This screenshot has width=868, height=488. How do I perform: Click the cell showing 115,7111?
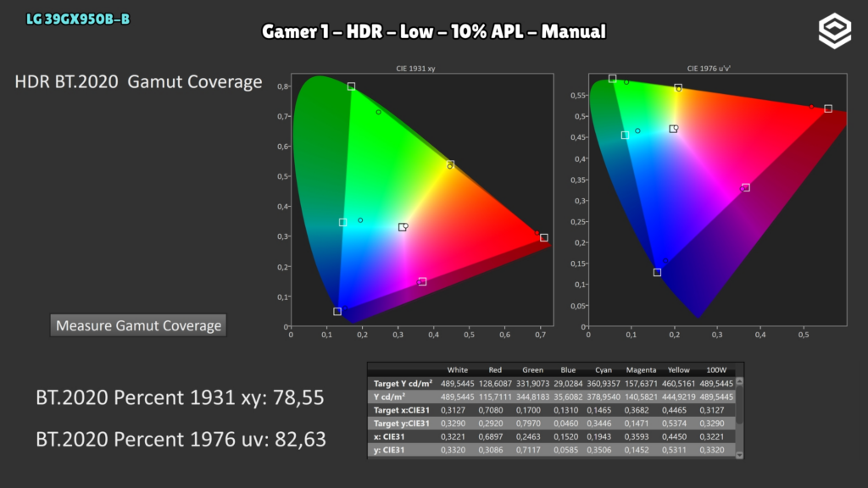click(495, 396)
